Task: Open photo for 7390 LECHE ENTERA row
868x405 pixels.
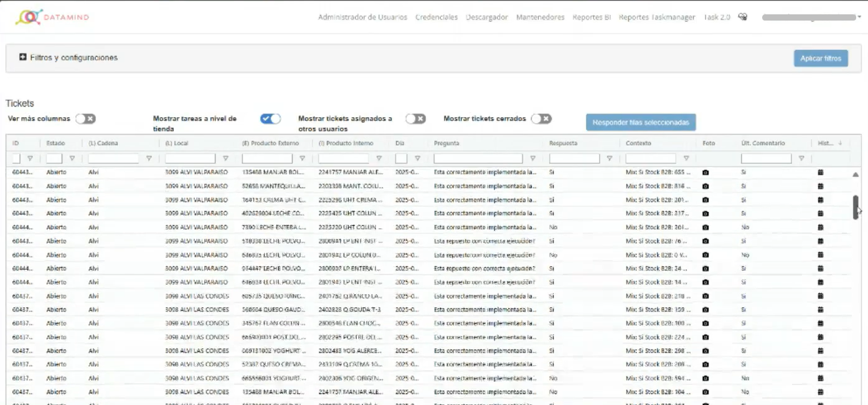Action: click(x=705, y=227)
